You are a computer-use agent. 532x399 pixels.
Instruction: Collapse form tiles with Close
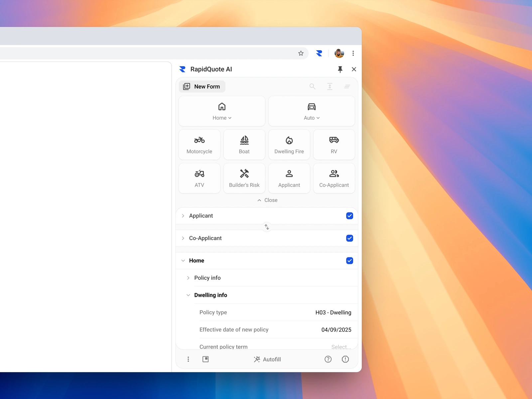tap(267, 200)
